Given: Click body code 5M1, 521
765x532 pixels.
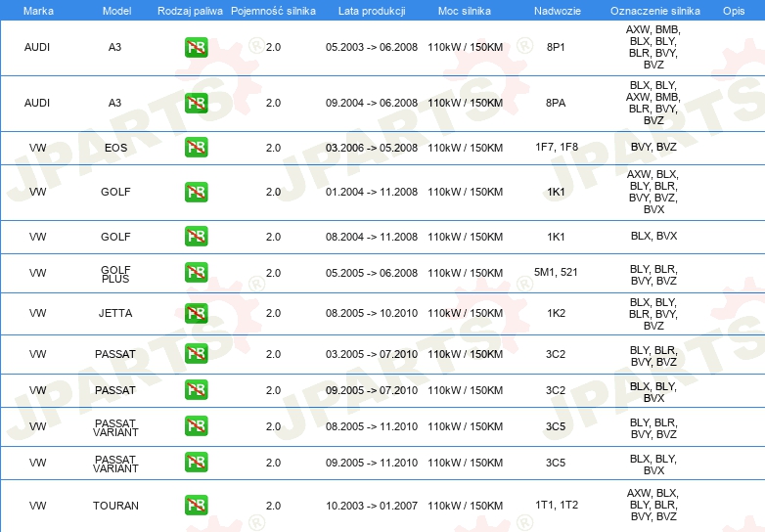Looking at the screenshot, I should click(556, 272).
